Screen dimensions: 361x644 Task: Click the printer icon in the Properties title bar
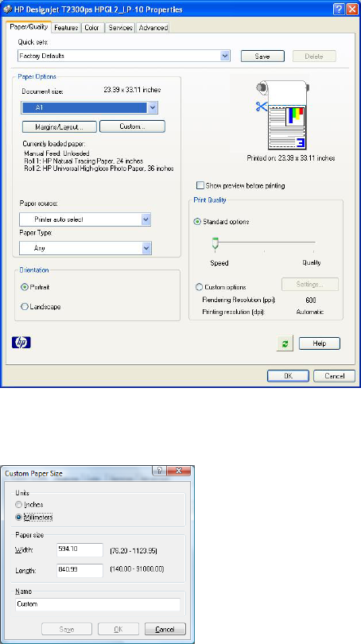click(7, 9)
